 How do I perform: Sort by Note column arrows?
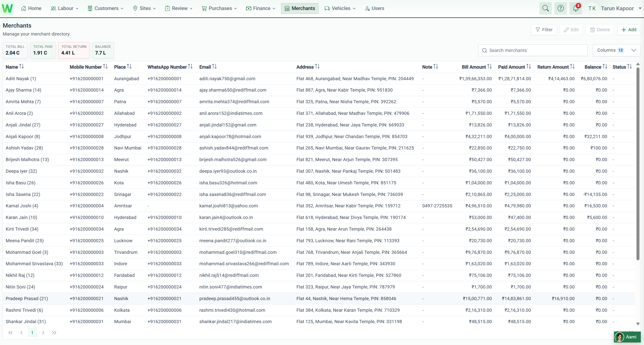coord(436,67)
